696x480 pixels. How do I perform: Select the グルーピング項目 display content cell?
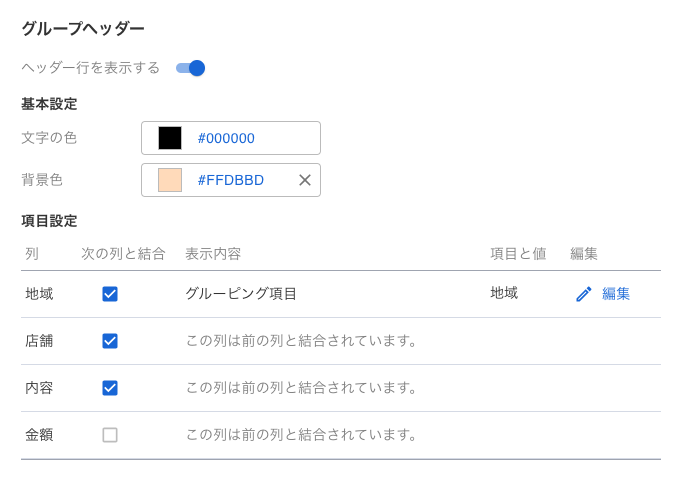tap(241, 294)
